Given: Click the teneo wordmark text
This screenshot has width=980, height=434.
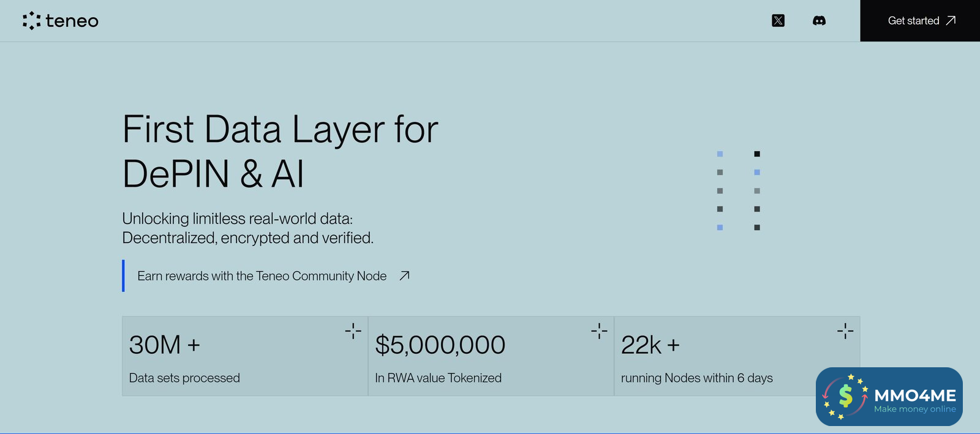Looking at the screenshot, I should coord(72,21).
